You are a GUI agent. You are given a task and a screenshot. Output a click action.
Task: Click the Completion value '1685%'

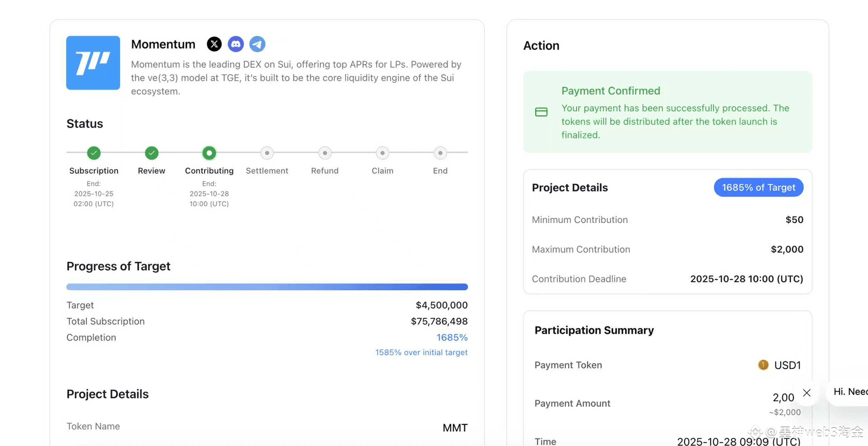click(452, 338)
